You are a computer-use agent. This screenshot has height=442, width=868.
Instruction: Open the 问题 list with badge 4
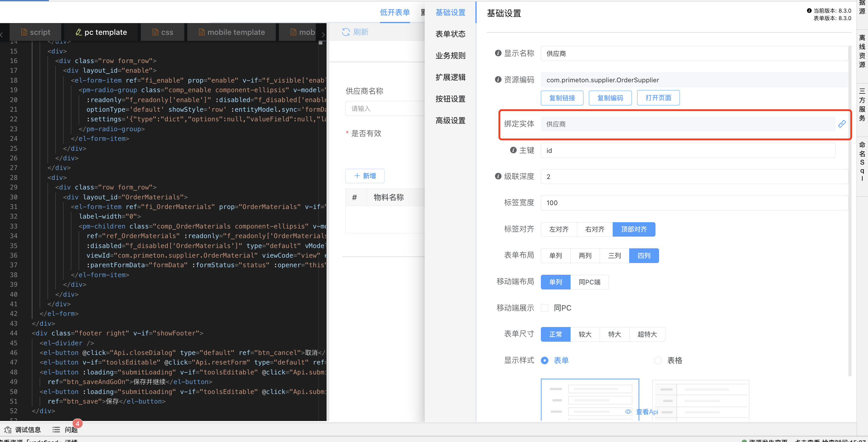point(66,429)
